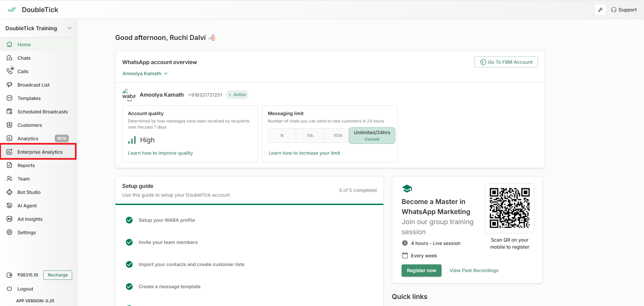This screenshot has width=644, height=306.
Task: Open Enterprise Analytics from the sidebar
Action: tap(40, 152)
